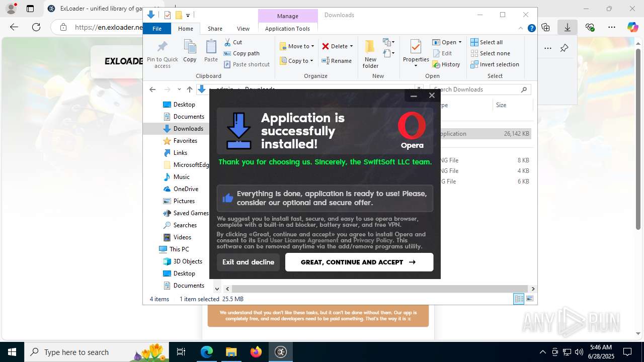The height and width of the screenshot is (362, 644).
Task: Launch Firefox from taskbar
Action: (256, 352)
